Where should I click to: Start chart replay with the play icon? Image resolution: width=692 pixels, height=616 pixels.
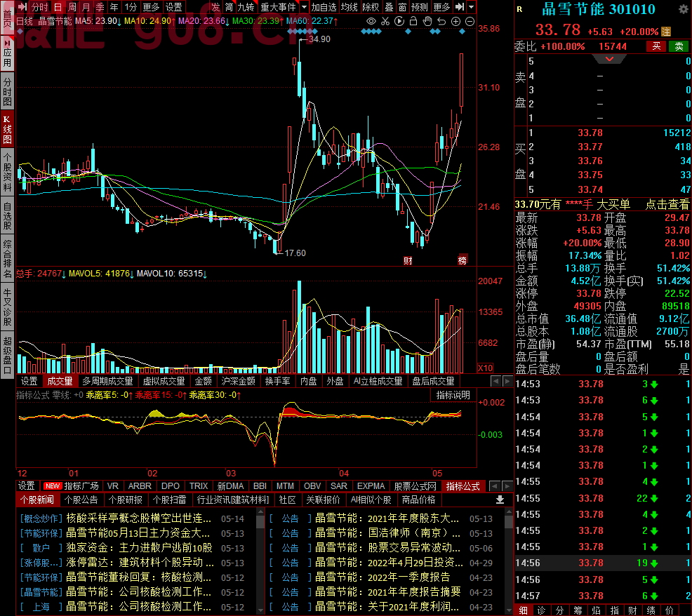[x=399, y=21]
